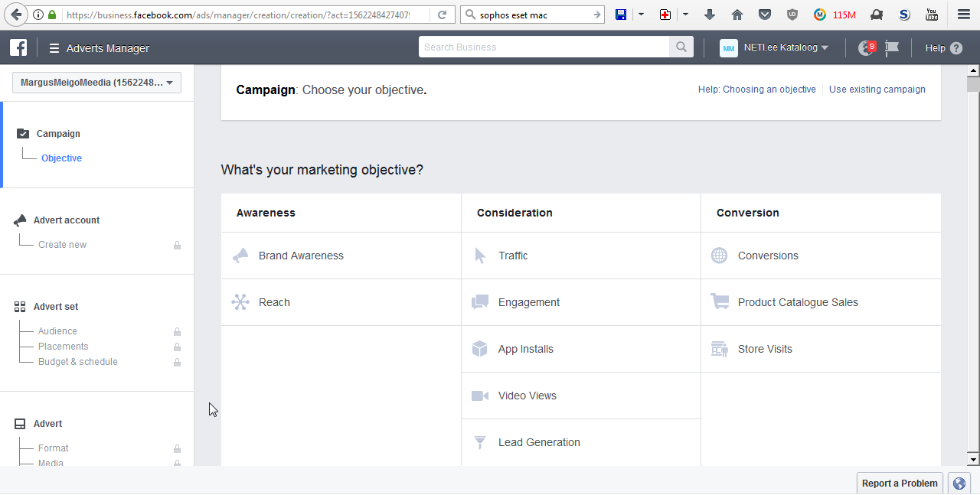The width and height of the screenshot is (980, 495).
Task: Click the flag icon in top bar
Action: [x=892, y=47]
